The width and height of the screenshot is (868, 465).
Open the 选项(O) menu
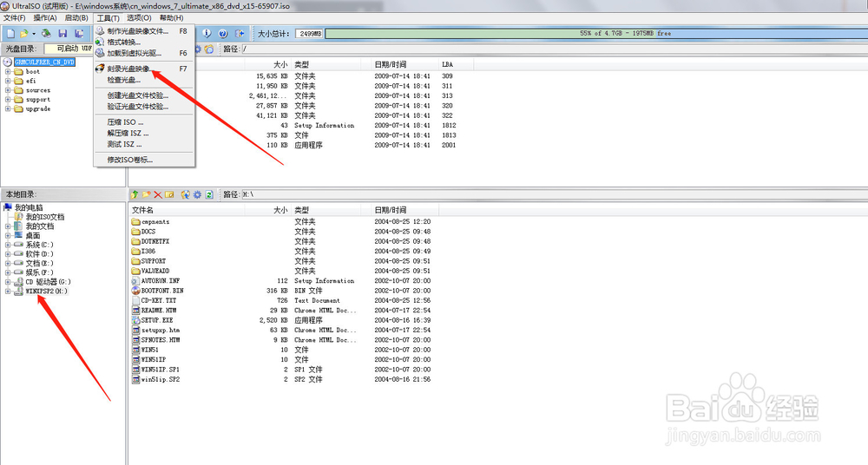(139, 18)
